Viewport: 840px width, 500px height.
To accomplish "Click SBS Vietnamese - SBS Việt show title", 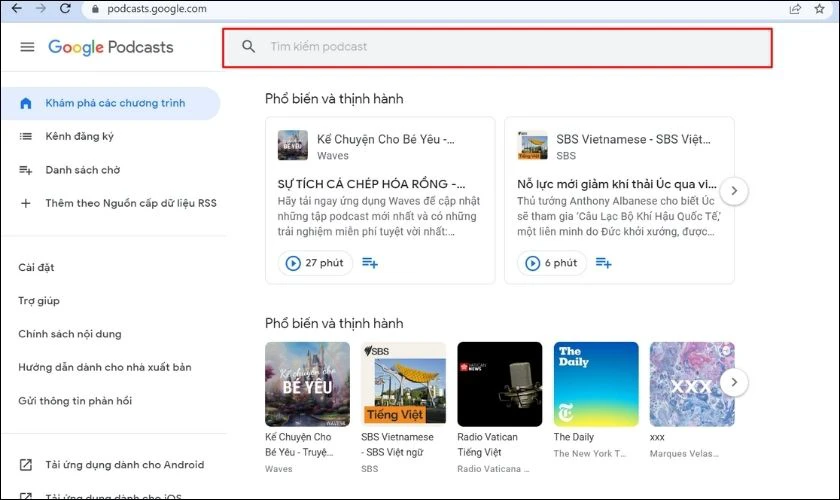I will pyautogui.click(x=633, y=139).
